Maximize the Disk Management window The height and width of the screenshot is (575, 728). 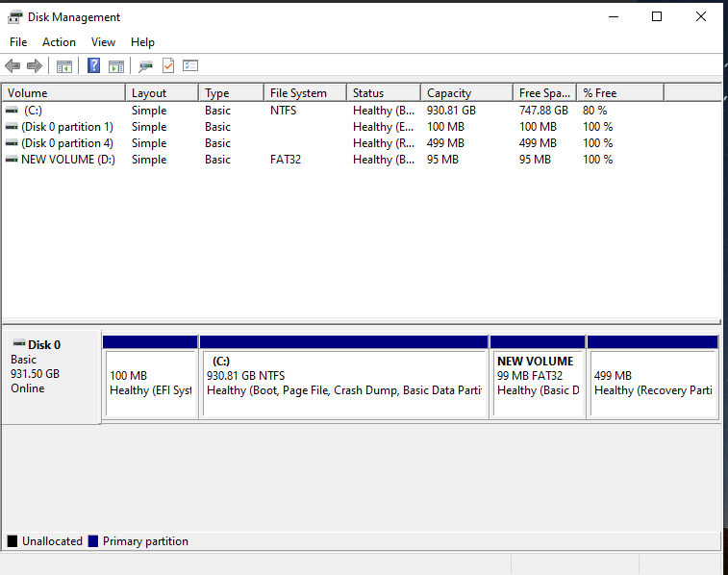(x=657, y=16)
